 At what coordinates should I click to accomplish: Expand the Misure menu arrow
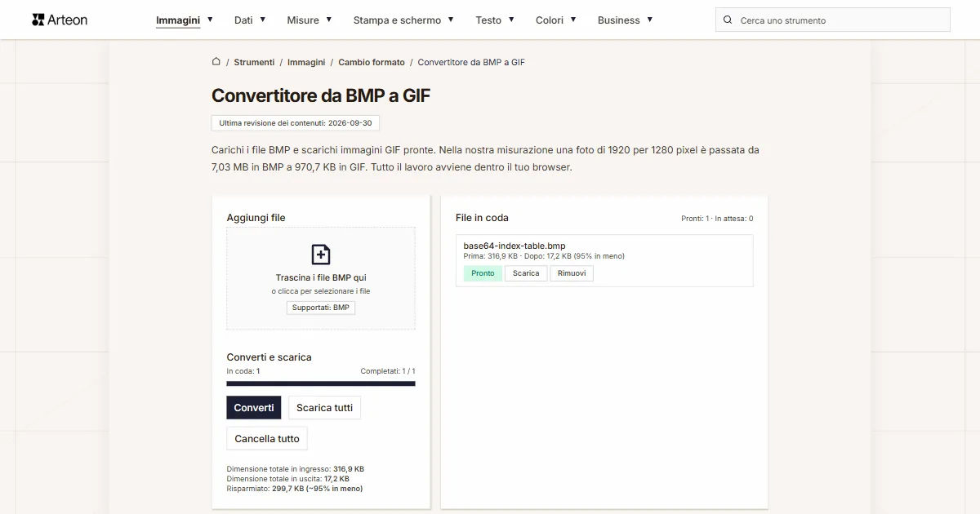tap(329, 19)
